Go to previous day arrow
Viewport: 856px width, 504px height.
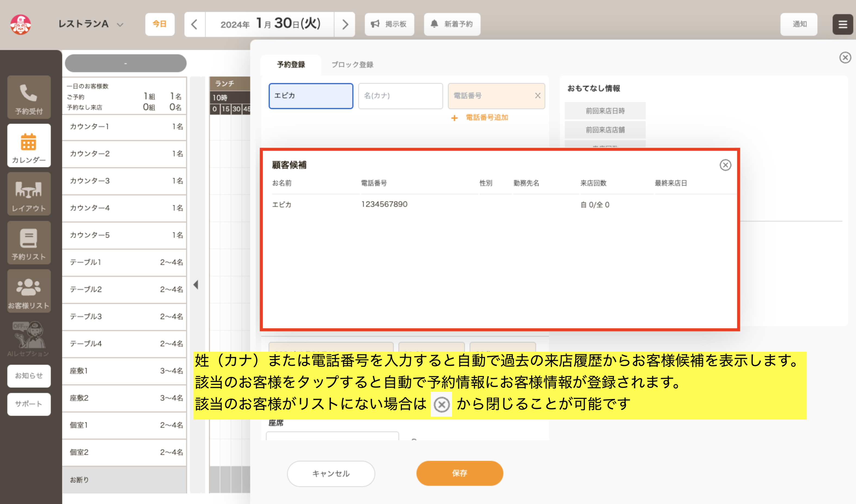point(195,24)
